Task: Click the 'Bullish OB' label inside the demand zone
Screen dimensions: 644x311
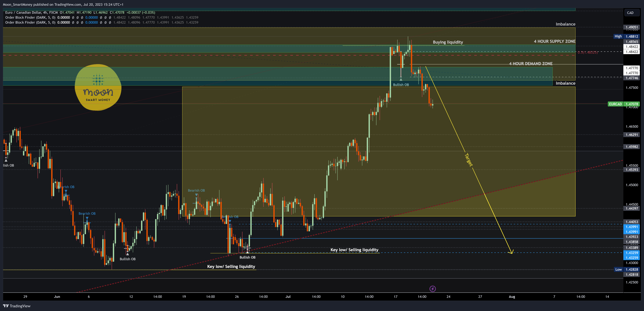Action: click(x=401, y=85)
